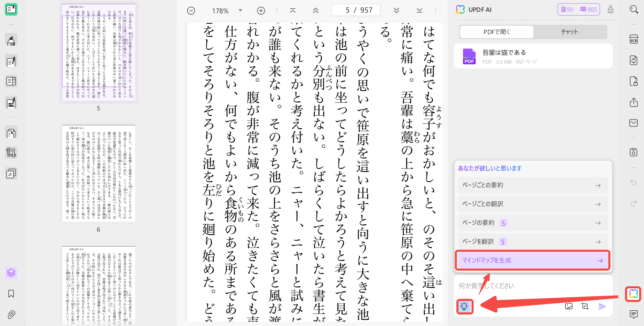Choose ページごとの要約 suggestion
644x326 pixels.
(533, 185)
